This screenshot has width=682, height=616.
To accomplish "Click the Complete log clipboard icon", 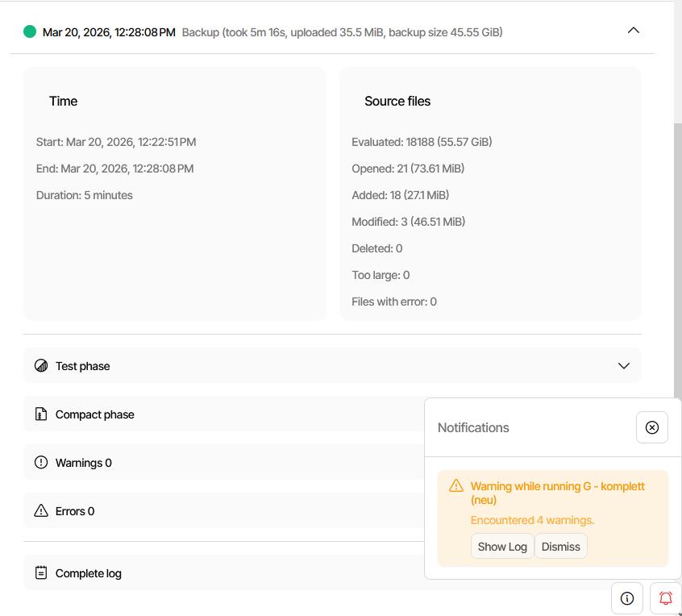I will tap(41, 573).
